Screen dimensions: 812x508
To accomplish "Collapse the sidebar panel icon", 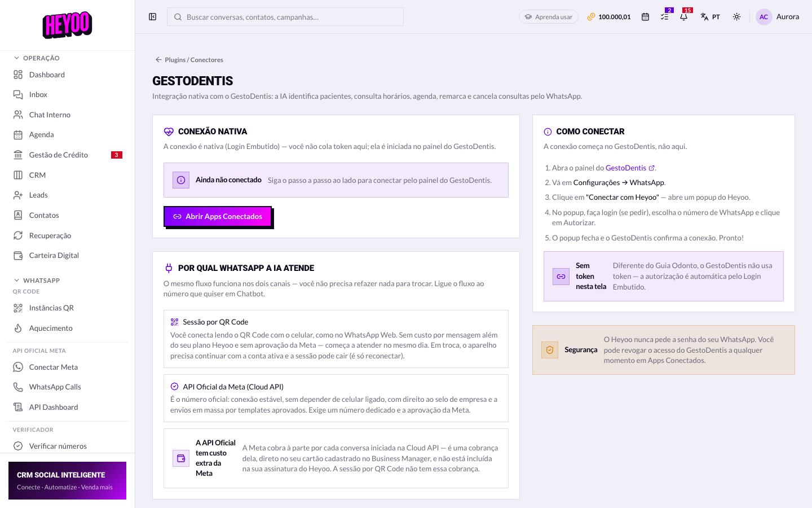I will tap(152, 17).
